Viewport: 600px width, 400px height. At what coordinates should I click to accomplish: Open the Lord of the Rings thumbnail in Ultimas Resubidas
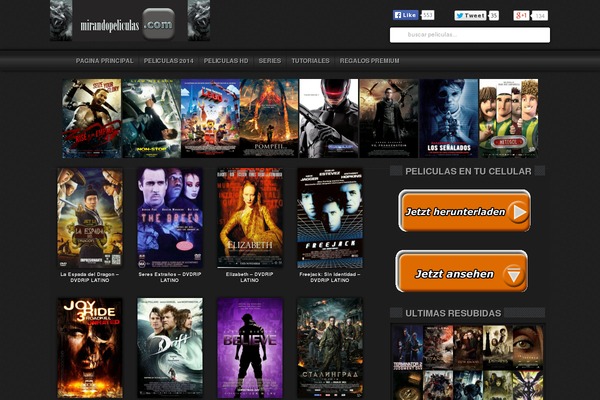pyautogui.click(x=497, y=347)
